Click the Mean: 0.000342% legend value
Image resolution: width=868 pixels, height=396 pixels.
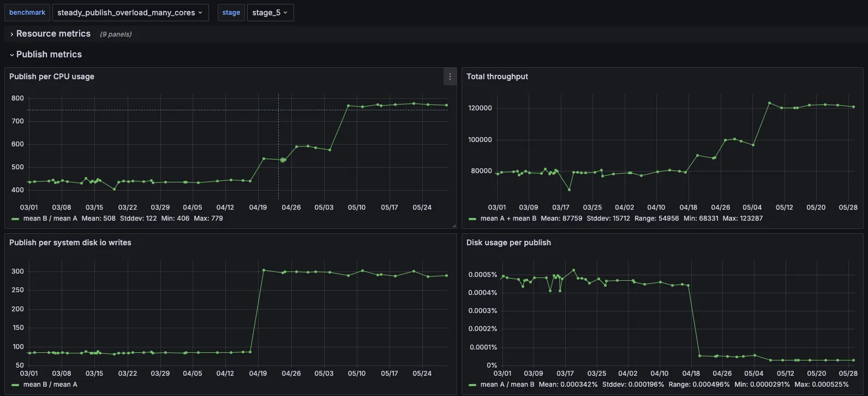click(x=568, y=385)
